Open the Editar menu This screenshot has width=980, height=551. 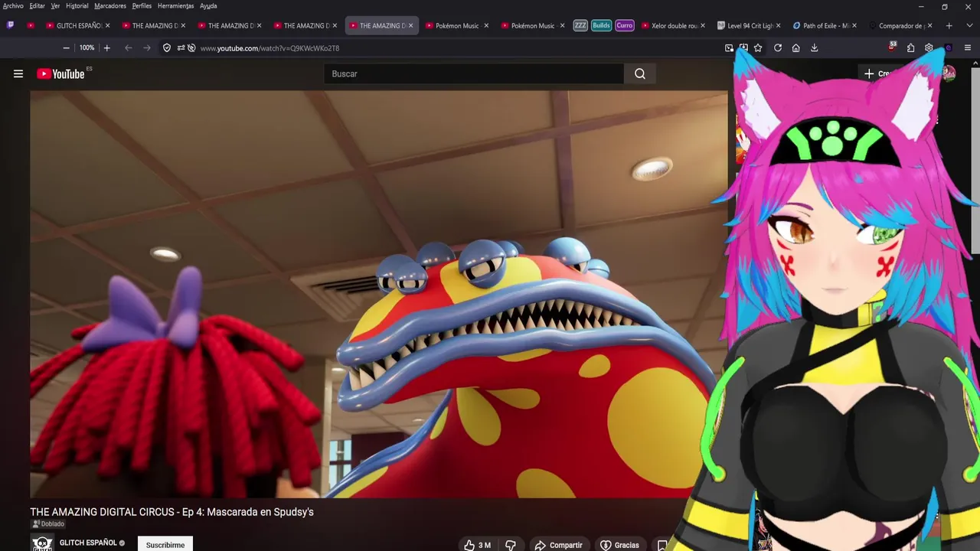(37, 5)
